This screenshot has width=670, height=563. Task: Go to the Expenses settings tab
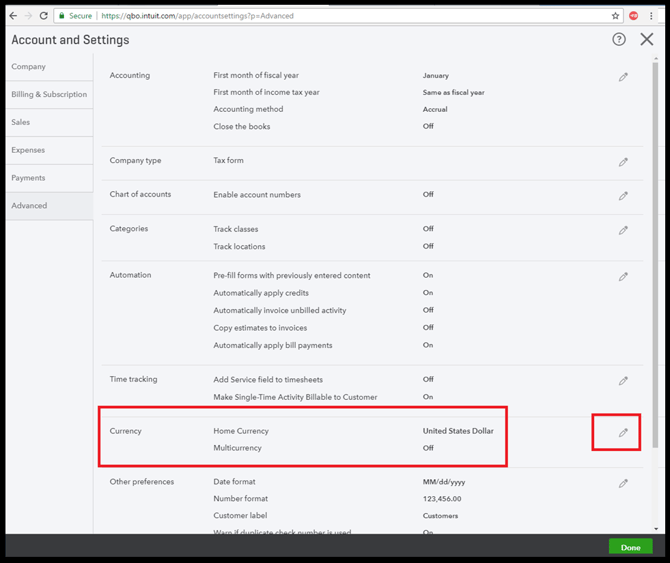pyautogui.click(x=28, y=150)
